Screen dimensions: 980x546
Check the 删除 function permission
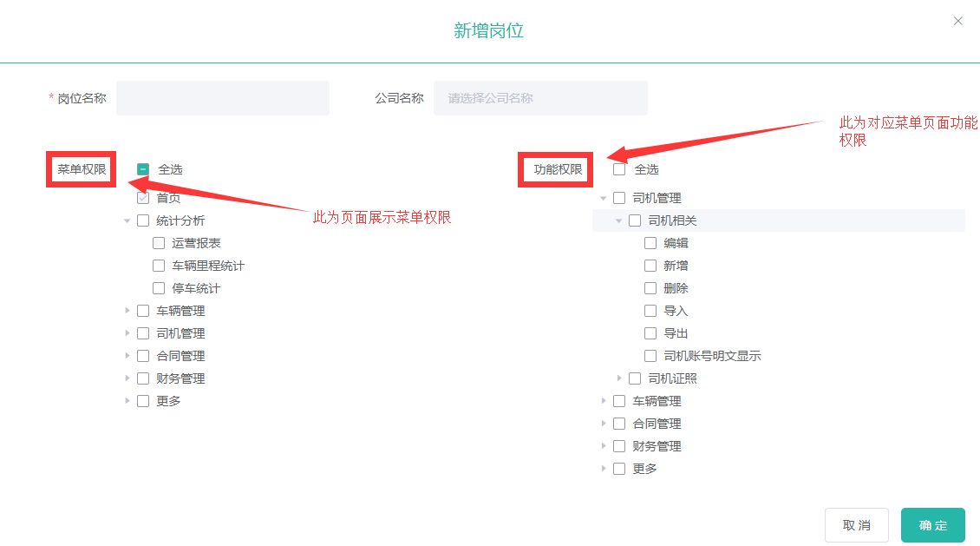click(x=650, y=288)
